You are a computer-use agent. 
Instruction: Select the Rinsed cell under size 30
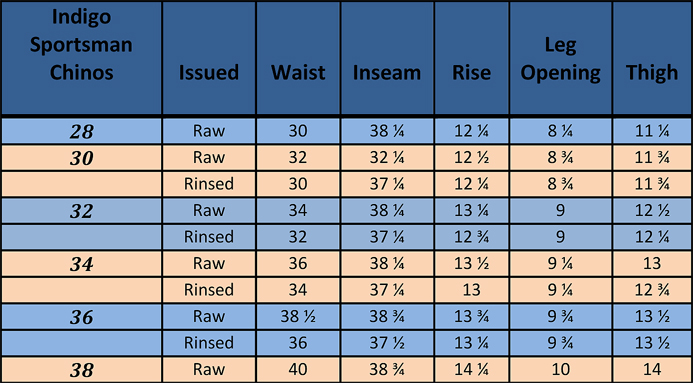point(209,184)
